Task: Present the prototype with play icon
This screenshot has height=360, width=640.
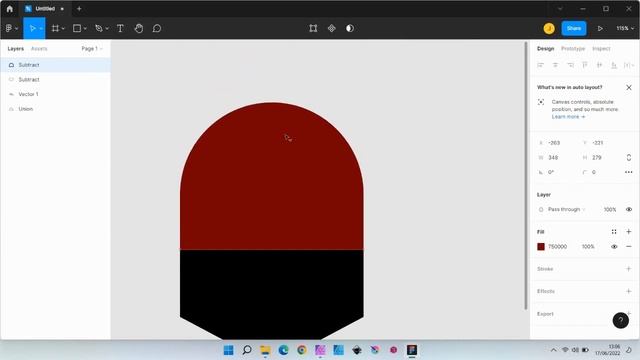Action: tap(600, 29)
